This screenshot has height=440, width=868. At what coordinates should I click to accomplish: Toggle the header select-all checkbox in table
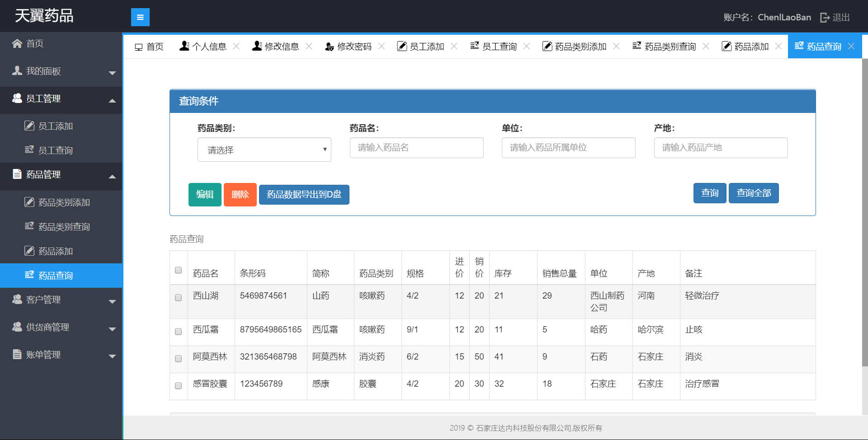[x=178, y=269]
